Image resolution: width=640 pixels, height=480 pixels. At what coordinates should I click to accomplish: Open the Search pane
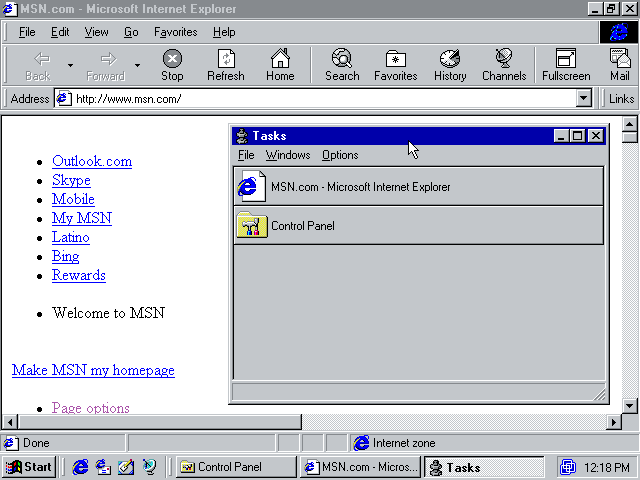pyautogui.click(x=342, y=65)
